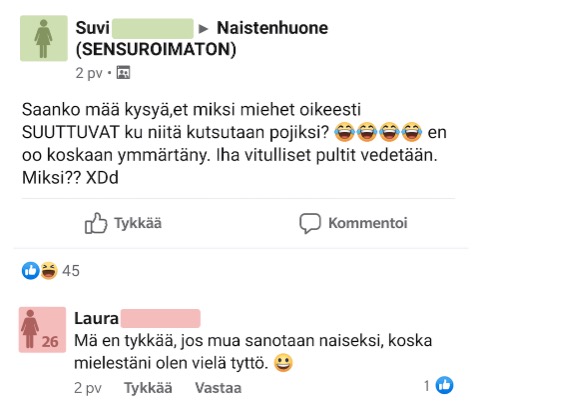Open the laughing reaction icon beside 45
Image resolution: width=575 pixels, height=405 pixels.
click(x=49, y=271)
